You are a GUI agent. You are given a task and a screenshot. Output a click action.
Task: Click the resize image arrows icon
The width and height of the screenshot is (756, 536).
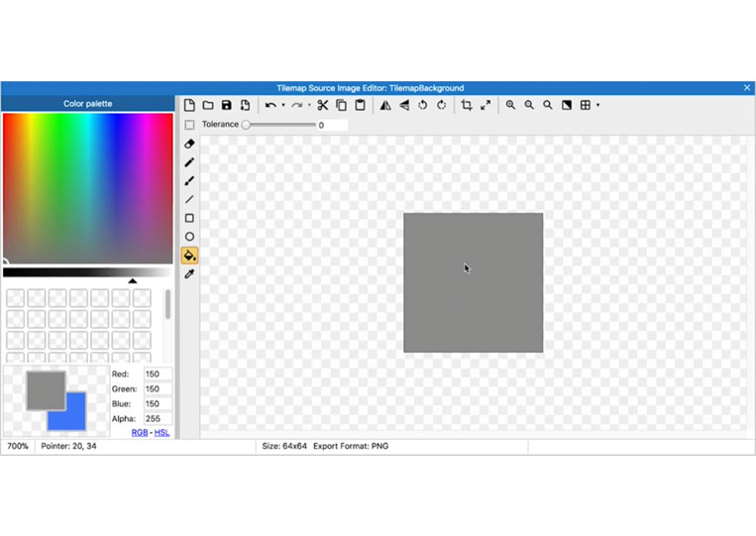pos(486,105)
